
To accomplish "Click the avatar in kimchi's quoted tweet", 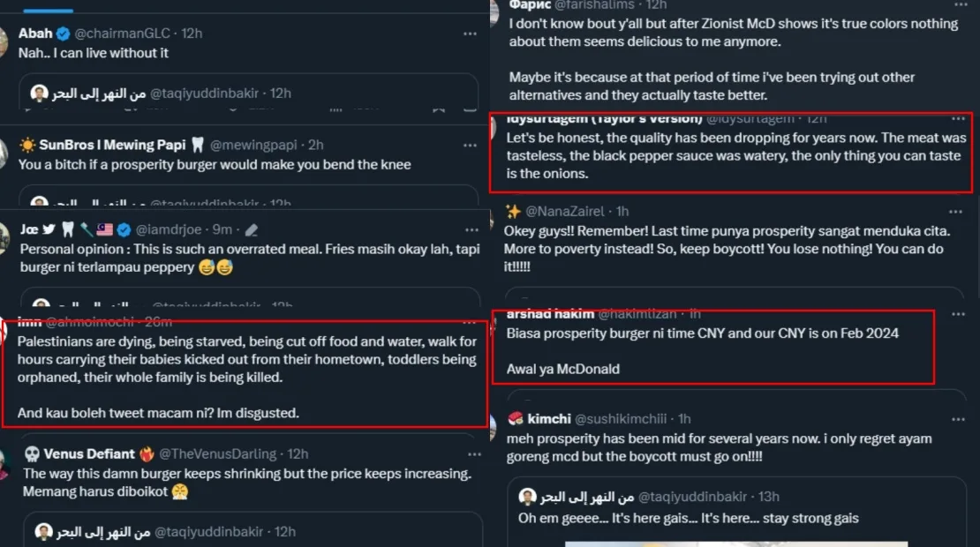I will pyautogui.click(x=528, y=497).
